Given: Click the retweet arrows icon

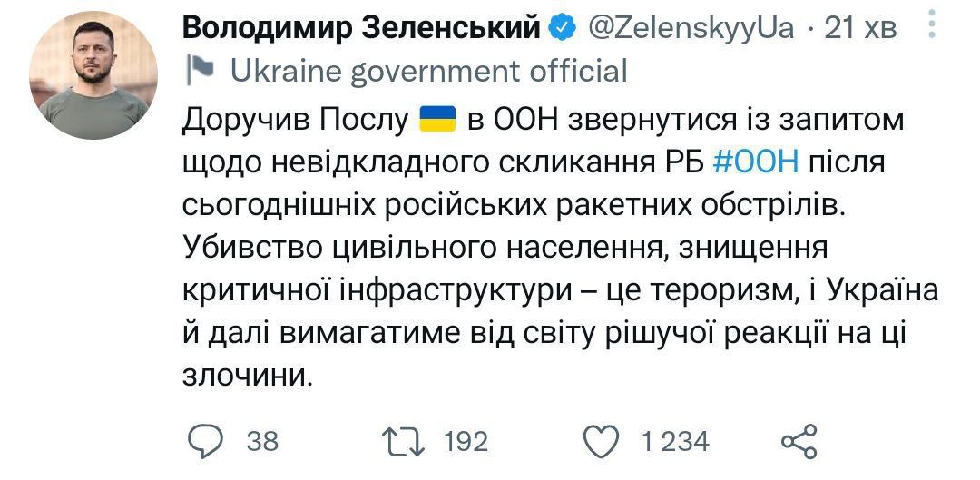Looking at the screenshot, I should 402,442.
